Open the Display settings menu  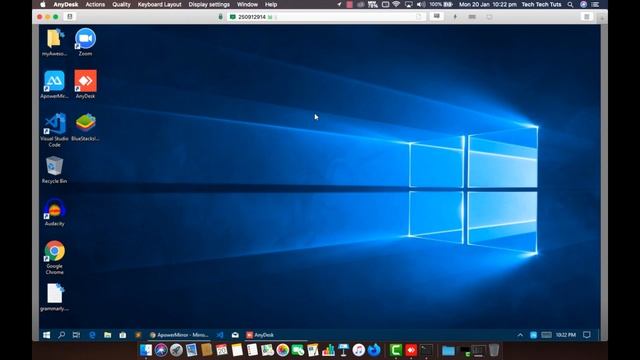(x=209, y=4)
